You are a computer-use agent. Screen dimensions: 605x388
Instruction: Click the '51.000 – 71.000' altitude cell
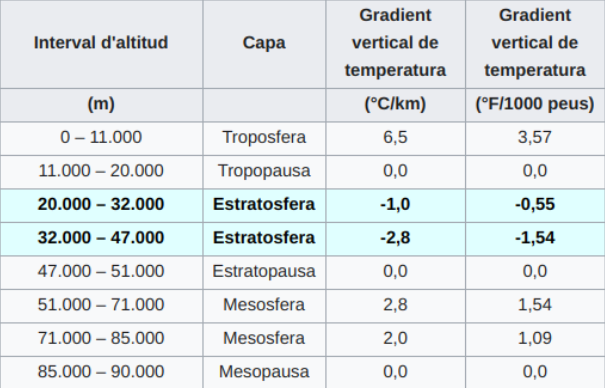tap(101, 305)
